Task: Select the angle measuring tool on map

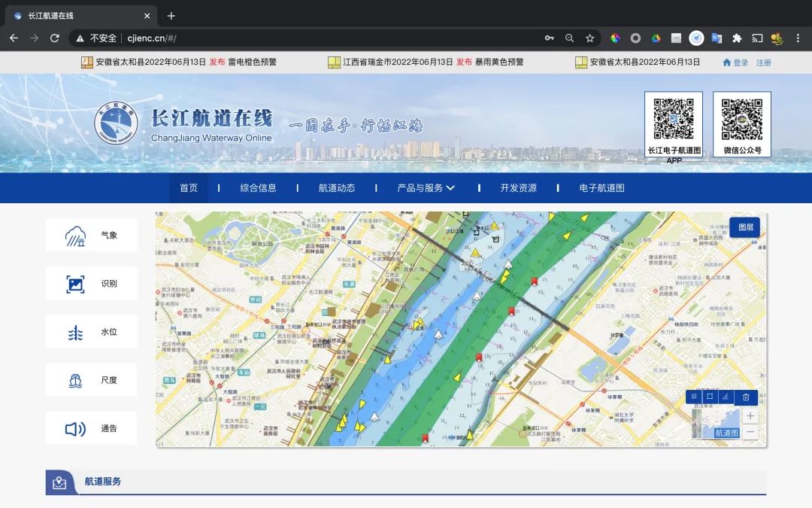Action: pyautogui.click(x=726, y=397)
